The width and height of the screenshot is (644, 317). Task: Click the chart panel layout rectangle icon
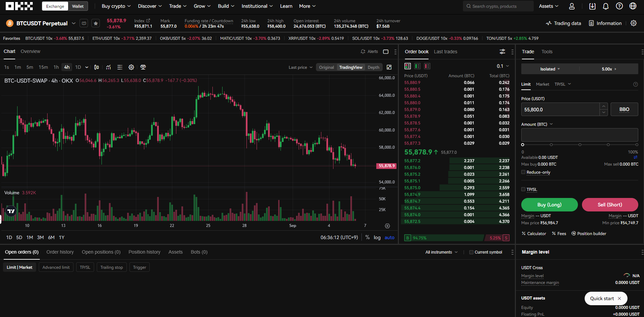386,52
